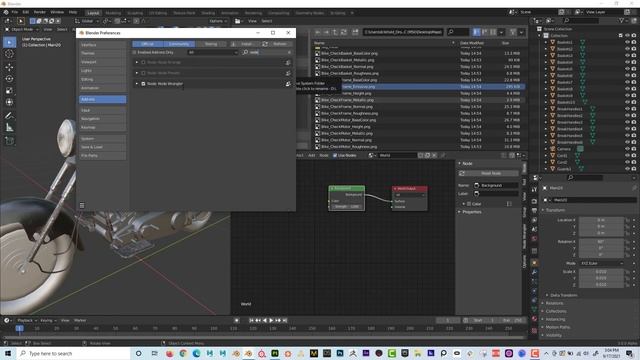640x360 pixels.
Task: Open the Keymap preferences section
Action: [x=102, y=127]
